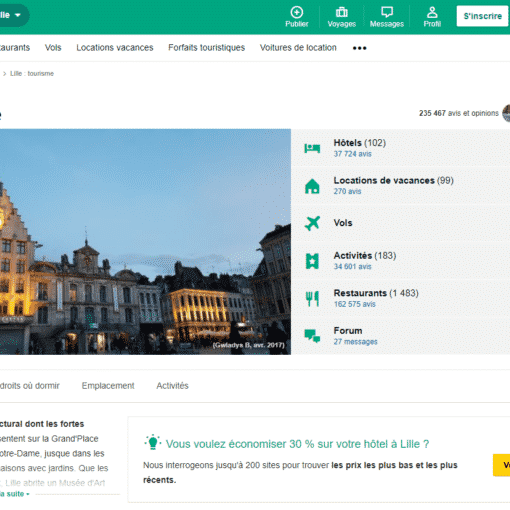
Task: Switch to the Activités tab below the photo
Action: pos(172,386)
